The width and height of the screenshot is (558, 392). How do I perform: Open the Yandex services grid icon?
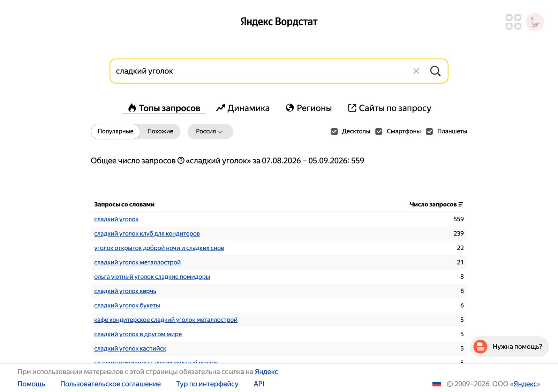(513, 22)
